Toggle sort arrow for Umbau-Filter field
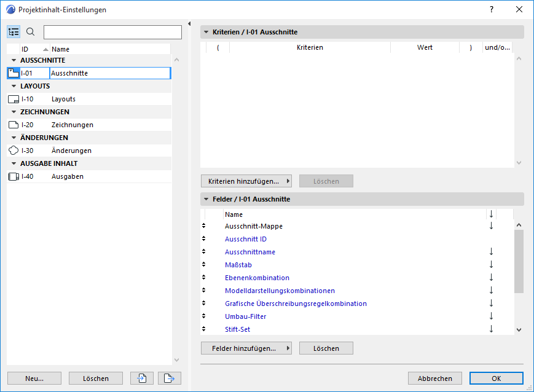Image resolution: width=534 pixels, height=392 pixels. [x=491, y=316]
